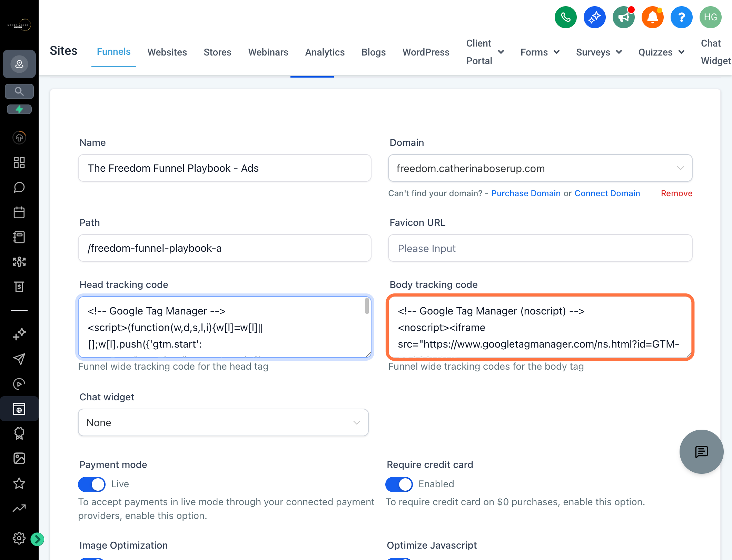Viewport: 732px width, 560px height.
Task: Click the sidebar search magnifier icon
Action: [x=19, y=91]
